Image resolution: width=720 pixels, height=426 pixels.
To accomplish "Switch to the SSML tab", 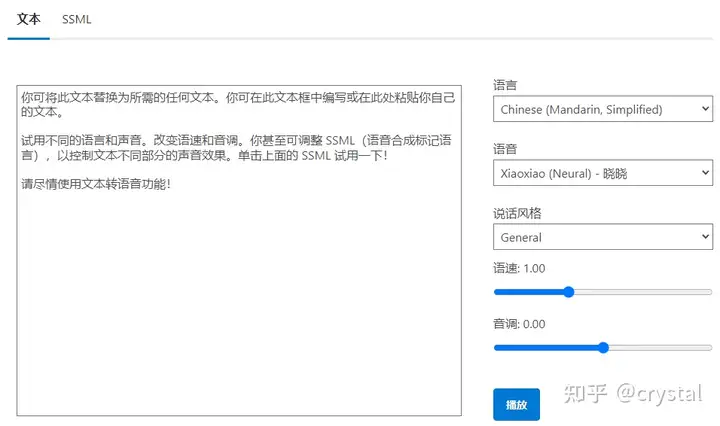I will pyautogui.click(x=76, y=19).
